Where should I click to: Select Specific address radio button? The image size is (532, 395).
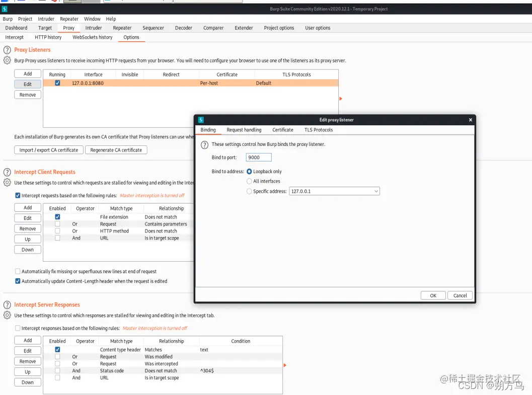click(249, 191)
